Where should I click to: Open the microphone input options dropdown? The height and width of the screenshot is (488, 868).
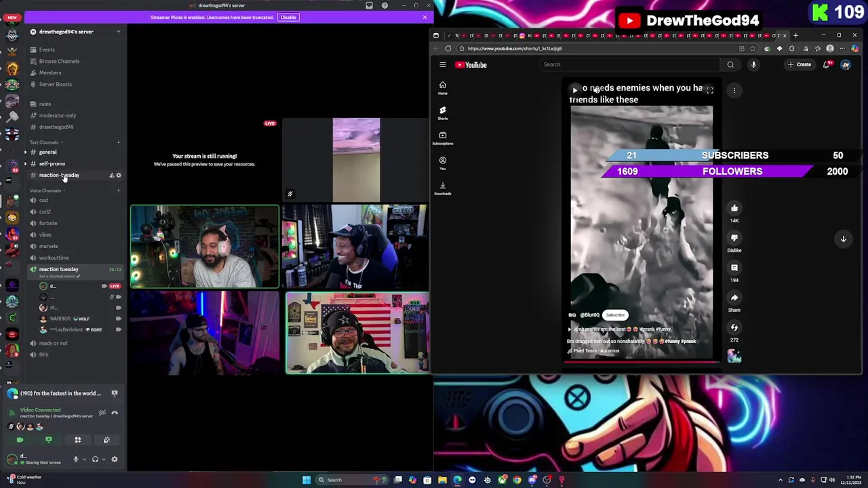coord(84,460)
